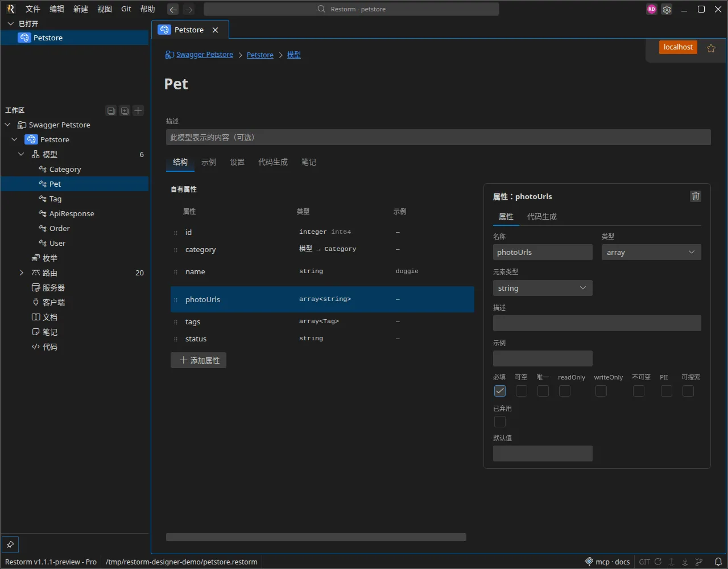Viewport: 728px width, 569px height.
Task: Click the mcp · docs status bar item
Action: (607, 562)
